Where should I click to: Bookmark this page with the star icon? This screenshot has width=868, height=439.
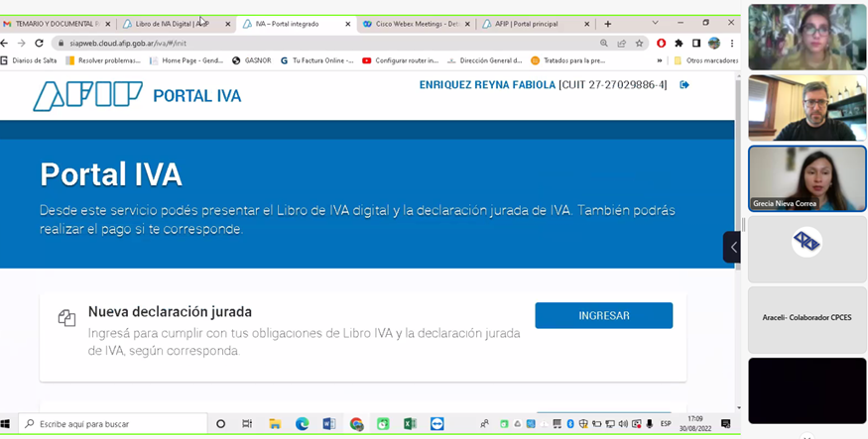pos(640,44)
